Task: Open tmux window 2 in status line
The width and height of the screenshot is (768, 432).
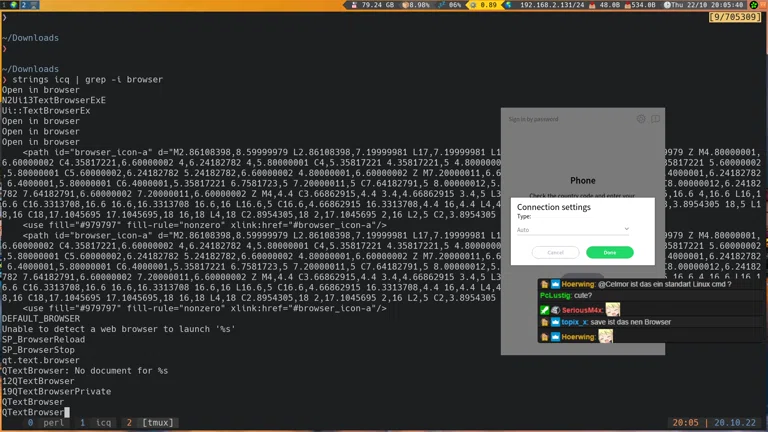Action: (150, 423)
